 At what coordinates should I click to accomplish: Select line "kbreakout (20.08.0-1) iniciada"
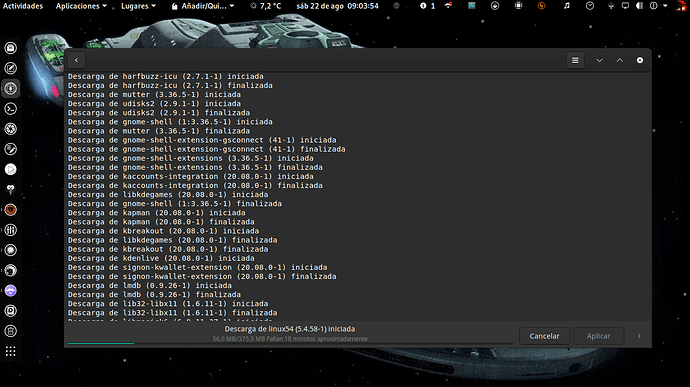163,231
